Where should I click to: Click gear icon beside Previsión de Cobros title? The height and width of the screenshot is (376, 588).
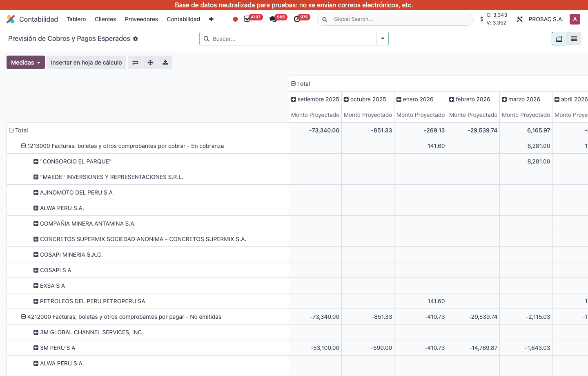click(x=136, y=39)
